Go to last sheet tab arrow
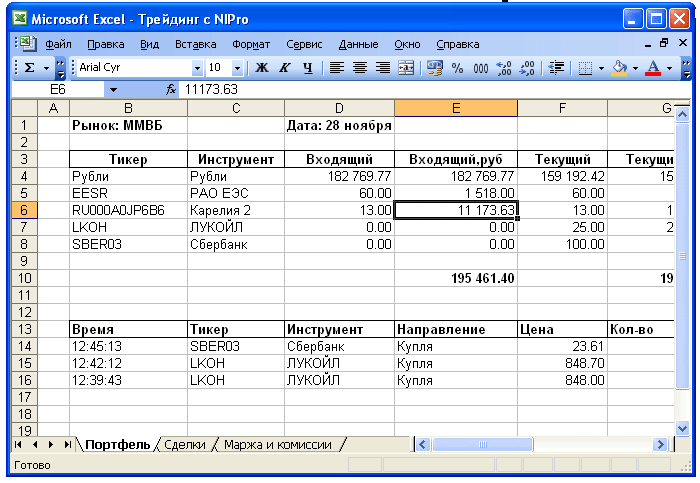 click(67, 445)
